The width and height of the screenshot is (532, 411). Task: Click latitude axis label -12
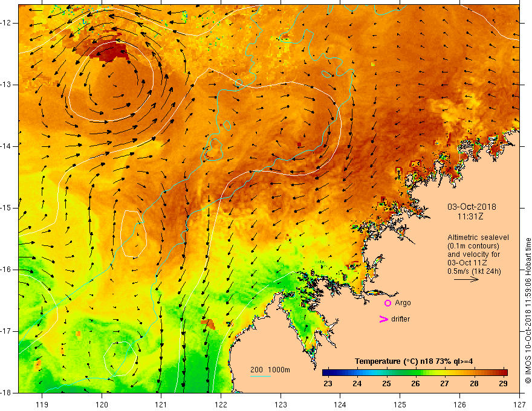(7, 23)
